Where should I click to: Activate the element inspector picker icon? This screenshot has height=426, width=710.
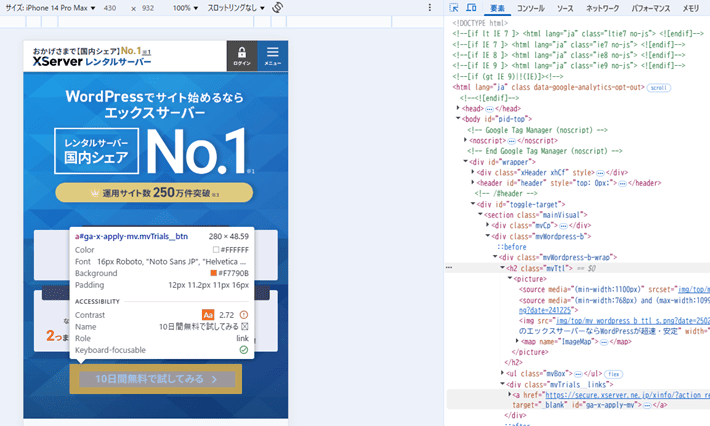(453, 8)
